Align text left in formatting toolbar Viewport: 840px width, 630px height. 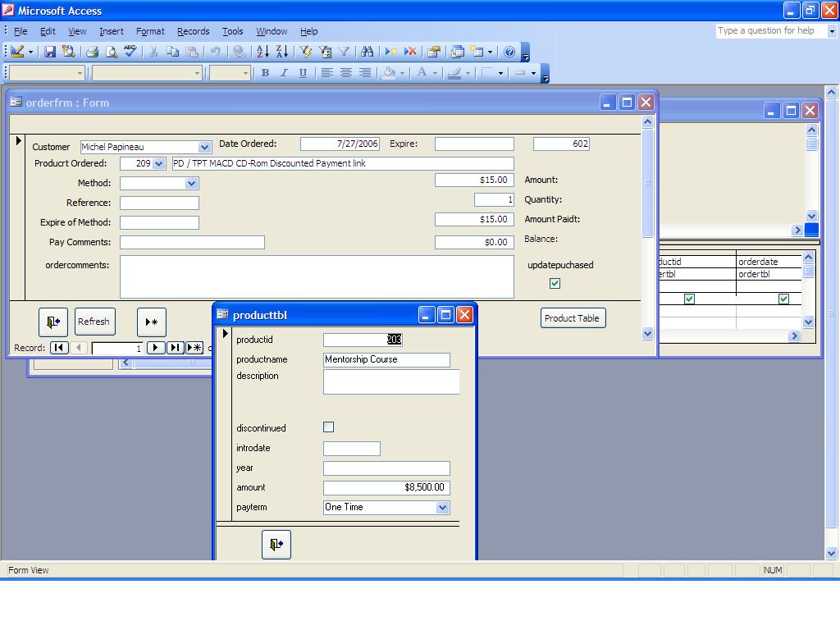click(x=326, y=73)
